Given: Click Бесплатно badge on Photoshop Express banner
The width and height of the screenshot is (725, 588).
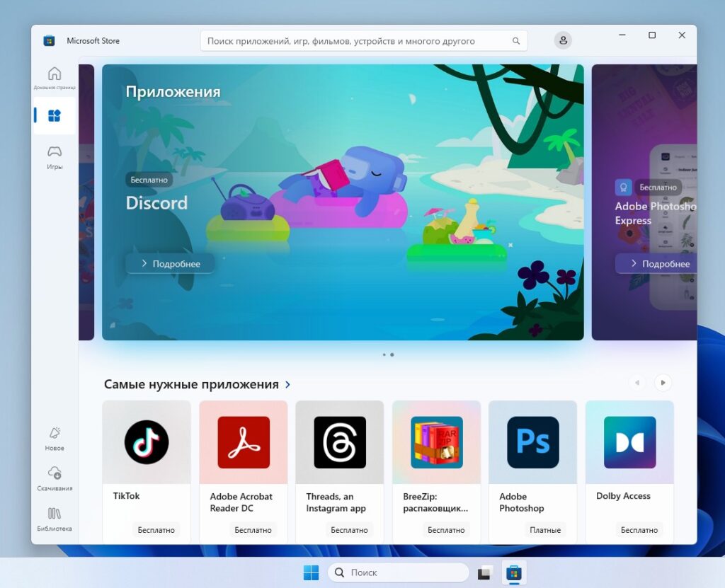Looking at the screenshot, I should [x=658, y=188].
